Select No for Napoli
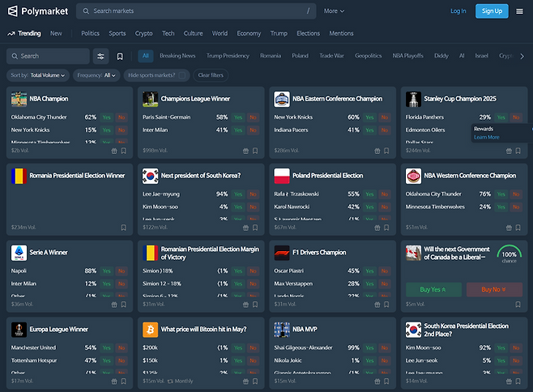Screen dimensions: 533x392 pos(122,271)
